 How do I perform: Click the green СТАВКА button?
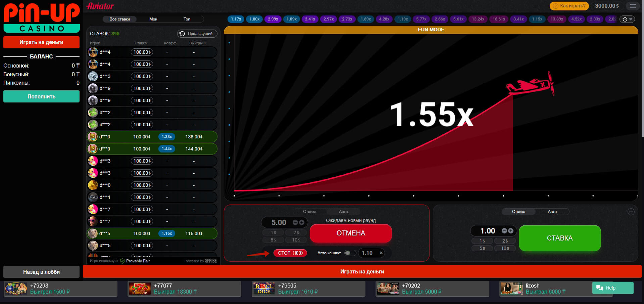pyautogui.click(x=560, y=238)
